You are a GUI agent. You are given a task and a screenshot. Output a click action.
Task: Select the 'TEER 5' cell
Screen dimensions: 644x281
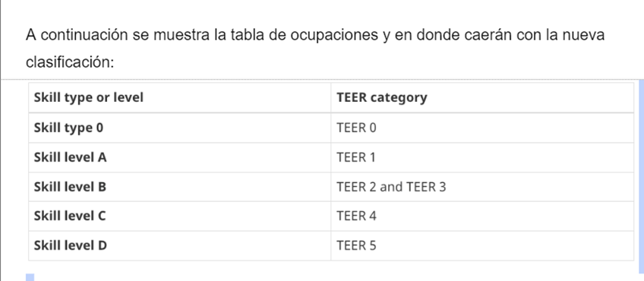482,245
